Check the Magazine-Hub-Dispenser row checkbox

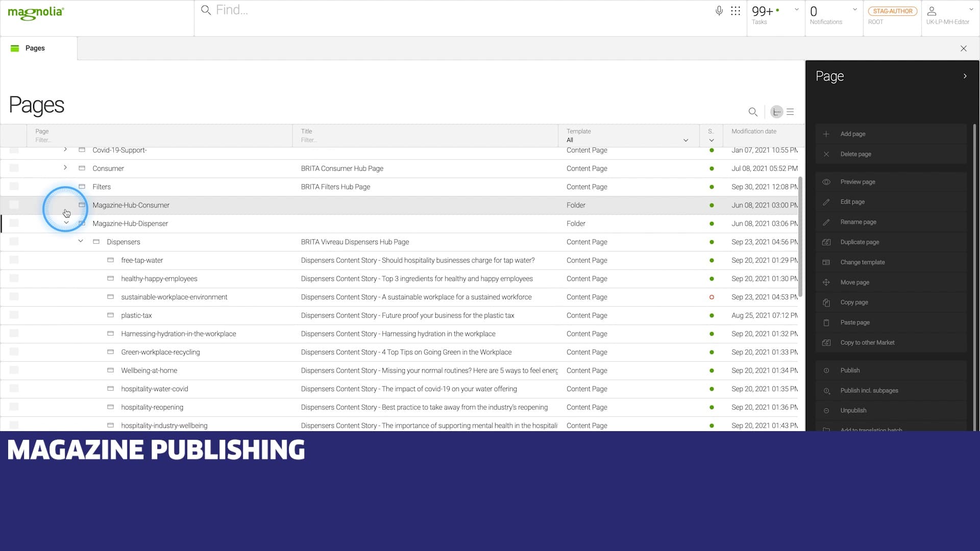[14, 223]
